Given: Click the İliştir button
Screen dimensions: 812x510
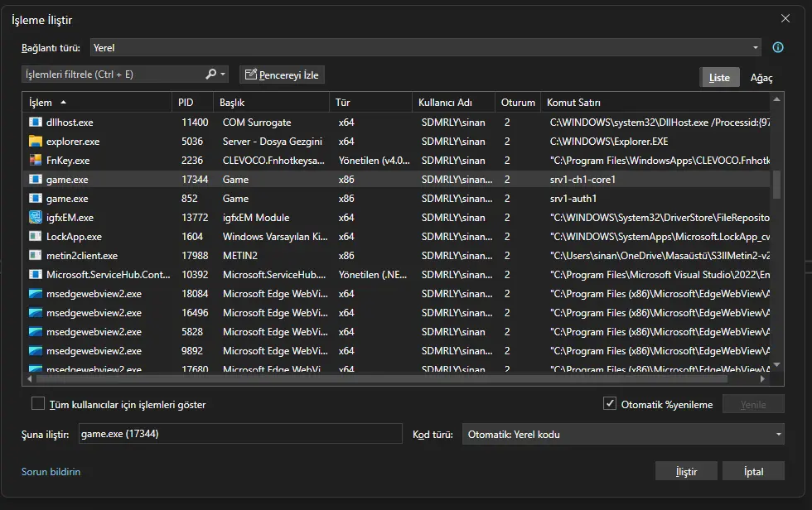Looking at the screenshot, I should click(x=686, y=471).
